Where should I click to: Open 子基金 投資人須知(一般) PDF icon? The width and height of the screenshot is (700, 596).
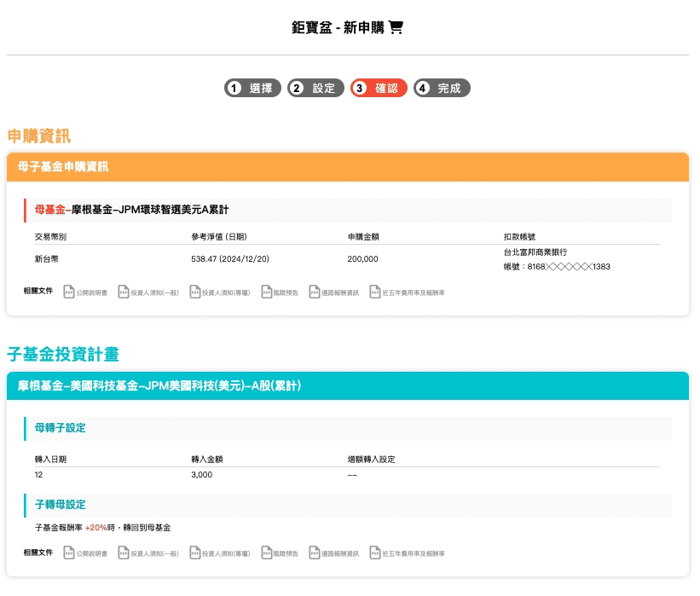(124, 553)
